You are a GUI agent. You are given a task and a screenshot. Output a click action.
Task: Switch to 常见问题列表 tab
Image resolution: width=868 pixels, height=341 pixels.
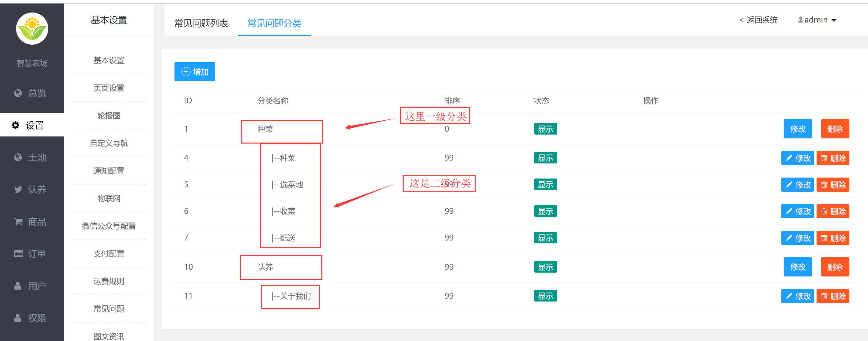tap(201, 23)
